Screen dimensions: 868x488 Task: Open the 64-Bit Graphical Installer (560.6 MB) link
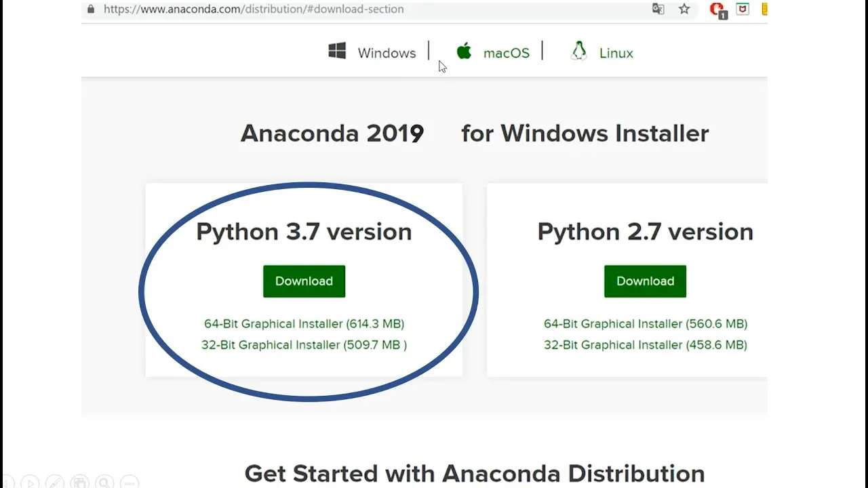pos(645,324)
